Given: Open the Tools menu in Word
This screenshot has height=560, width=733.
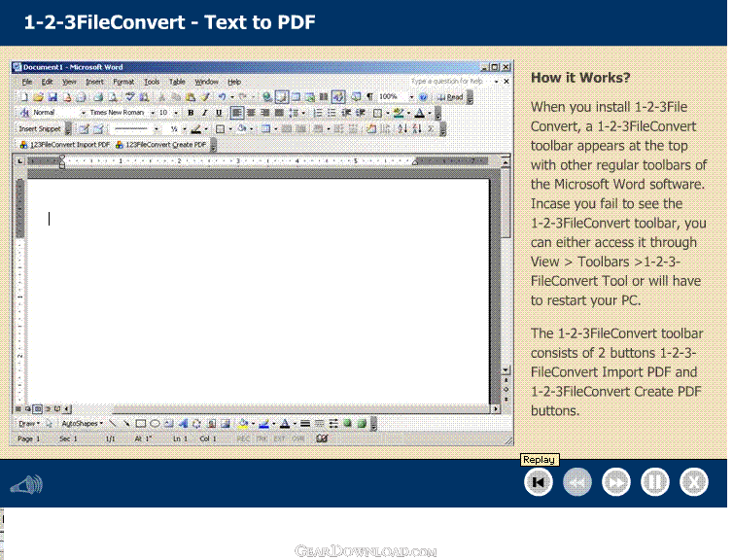Looking at the screenshot, I should click(x=152, y=82).
